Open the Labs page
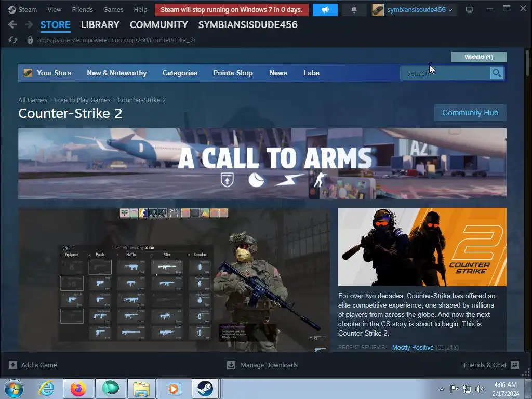 (312, 73)
